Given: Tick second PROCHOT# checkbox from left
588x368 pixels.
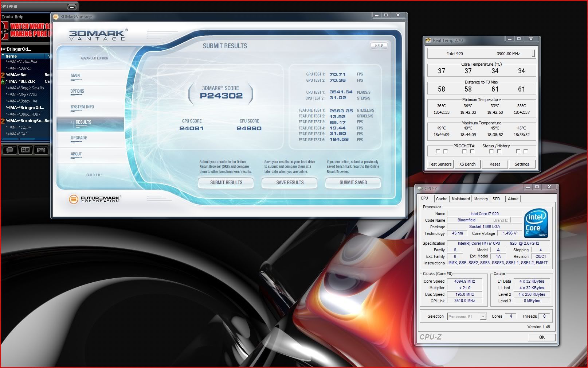Looking at the screenshot, I should [446, 151].
